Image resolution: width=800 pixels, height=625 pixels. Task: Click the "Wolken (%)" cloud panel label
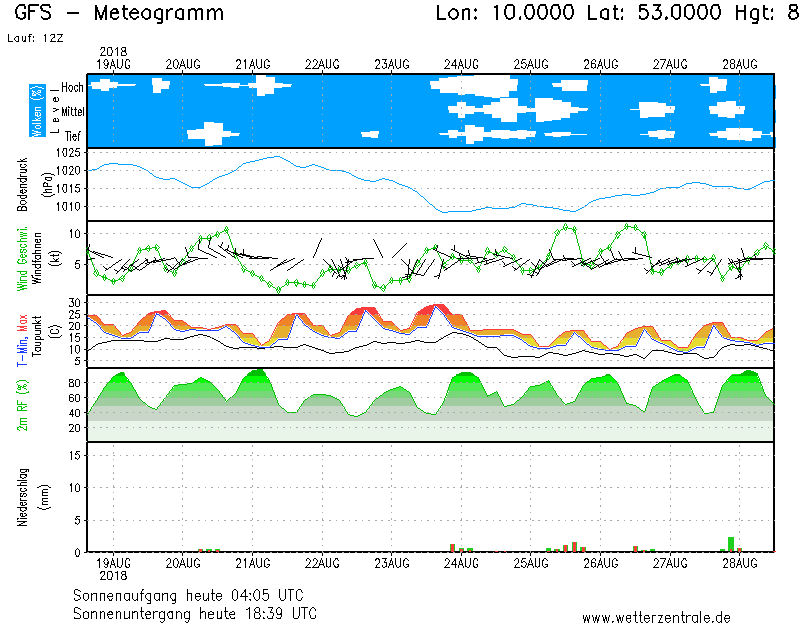tap(37, 111)
